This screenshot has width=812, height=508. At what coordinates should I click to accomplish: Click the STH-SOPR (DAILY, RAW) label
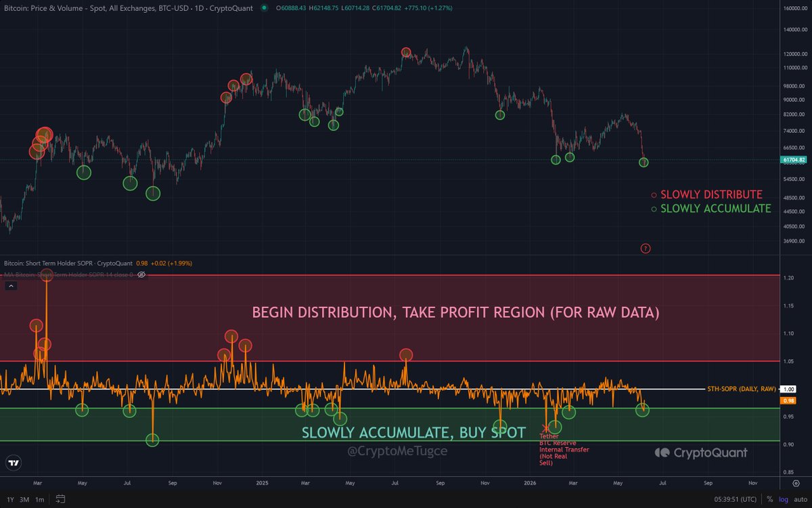click(742, 389)
